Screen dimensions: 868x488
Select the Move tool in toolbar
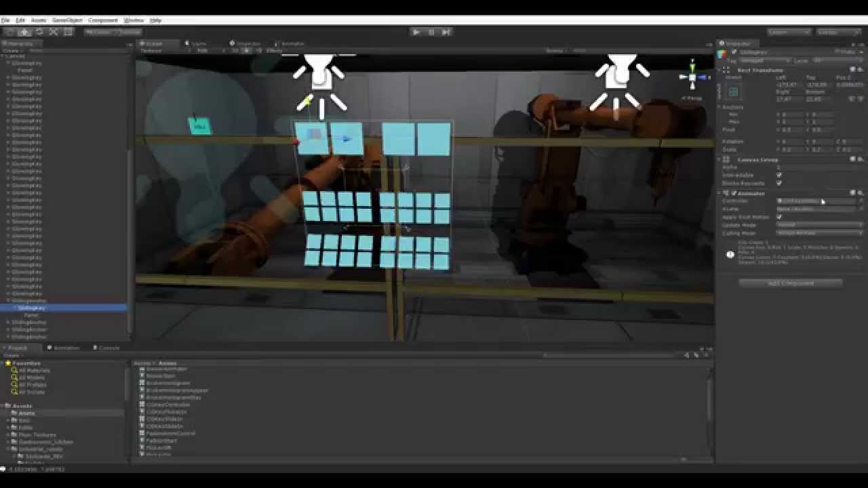(24, 32)
